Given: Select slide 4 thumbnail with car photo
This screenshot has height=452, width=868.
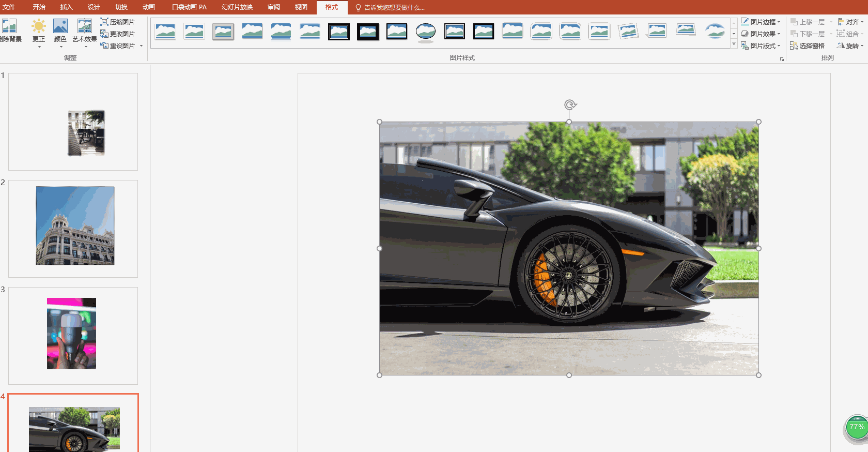Looking at the screenshot, I should [73, 423].
